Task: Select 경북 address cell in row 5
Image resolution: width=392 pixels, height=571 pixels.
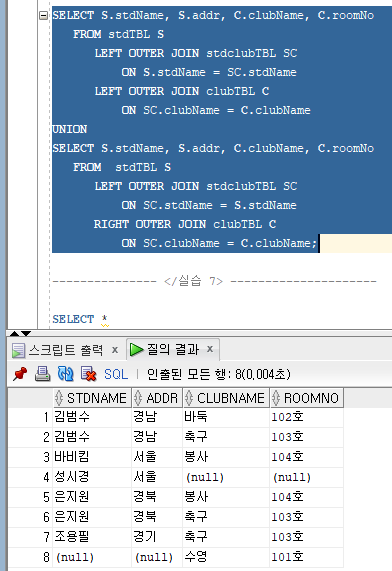Action: (157, 497)
